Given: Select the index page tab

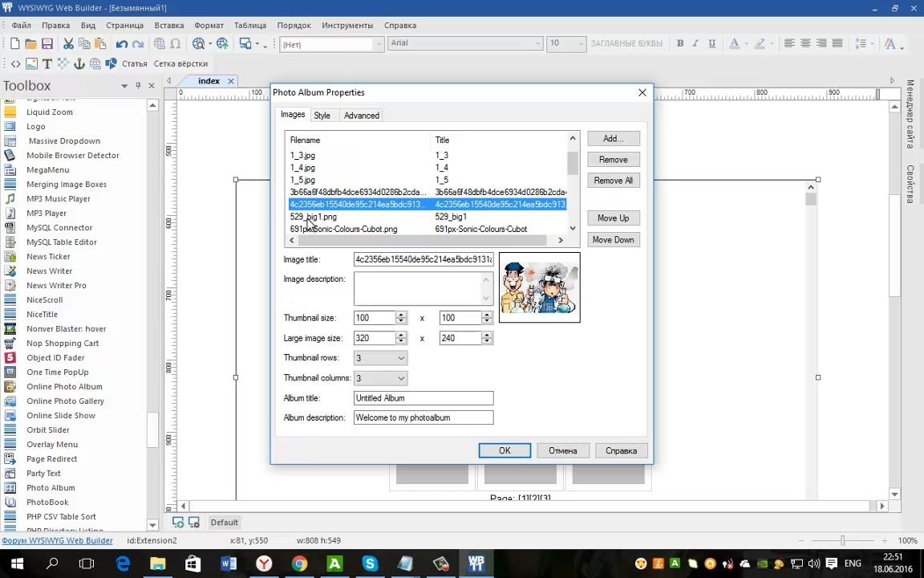Looking at the screenshot, I should [209, 81].
